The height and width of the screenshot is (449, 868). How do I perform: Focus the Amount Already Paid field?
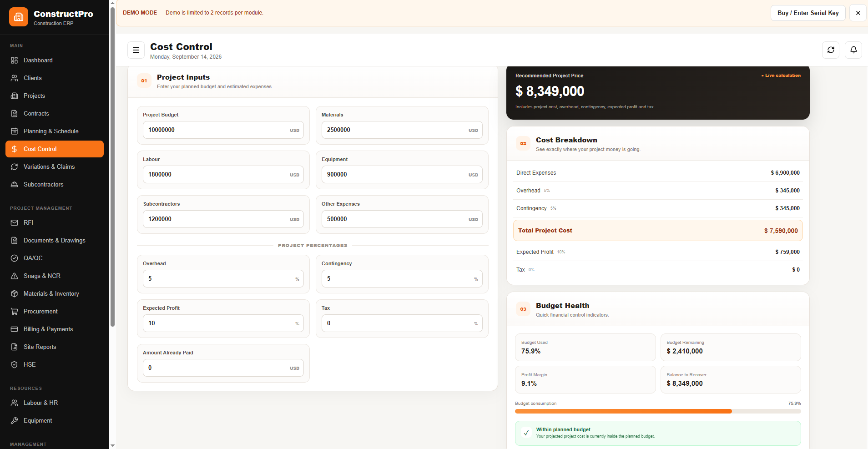(223, 368)
